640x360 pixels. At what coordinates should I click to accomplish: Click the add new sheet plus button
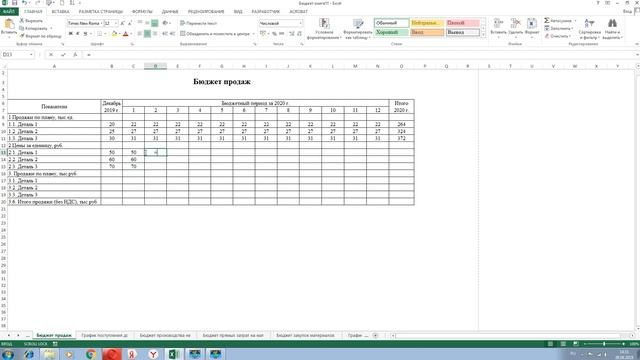375,336
